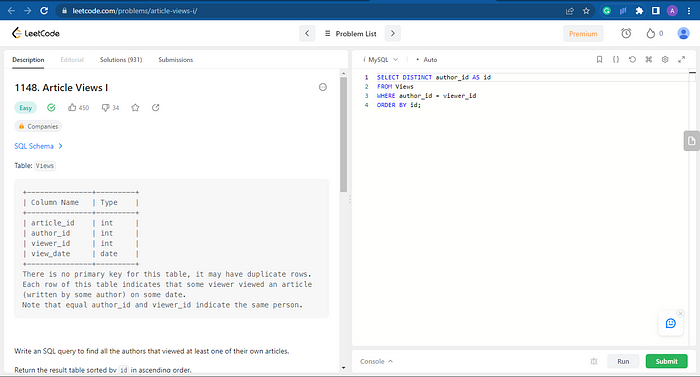The width and height of the screenshot is (700, 377).
Task: Switch to the Editorial tab
Action: click(x=72, y=60)
